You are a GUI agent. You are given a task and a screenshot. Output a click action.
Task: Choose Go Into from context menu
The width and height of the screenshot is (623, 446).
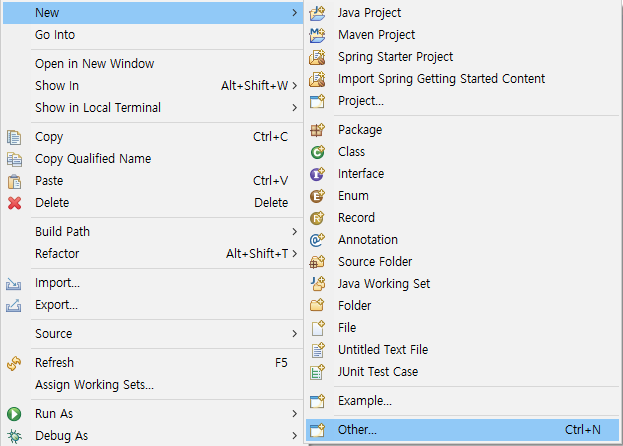pyautogui.click(x=153, y=35)
